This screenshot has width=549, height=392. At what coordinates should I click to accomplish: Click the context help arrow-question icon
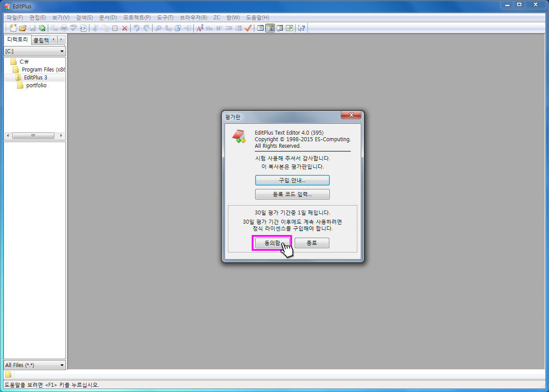[301, 28]
